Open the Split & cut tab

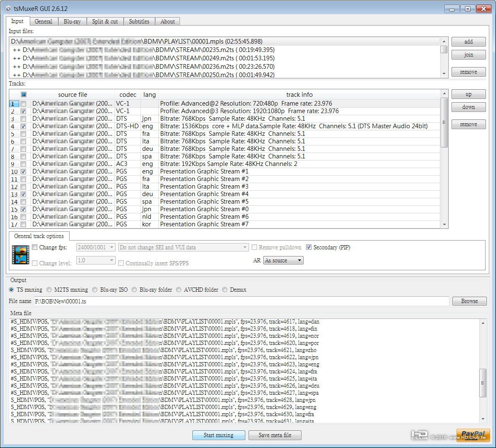[x=105, y=21]
